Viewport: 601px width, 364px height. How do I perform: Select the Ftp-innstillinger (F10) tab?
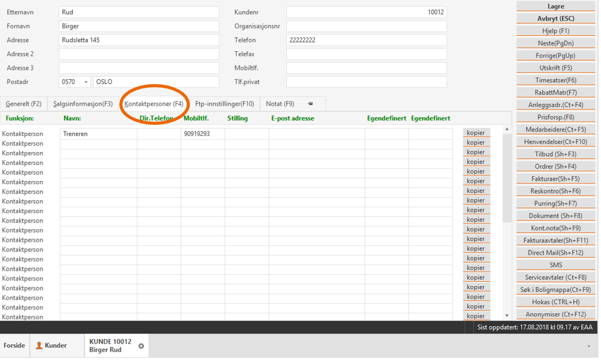pos(224,104)
